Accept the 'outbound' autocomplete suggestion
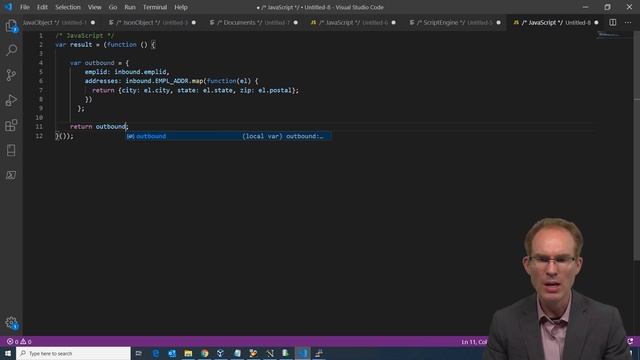This screenshot has height=360, width=640. pyautogui.click(x=229, y=136)
